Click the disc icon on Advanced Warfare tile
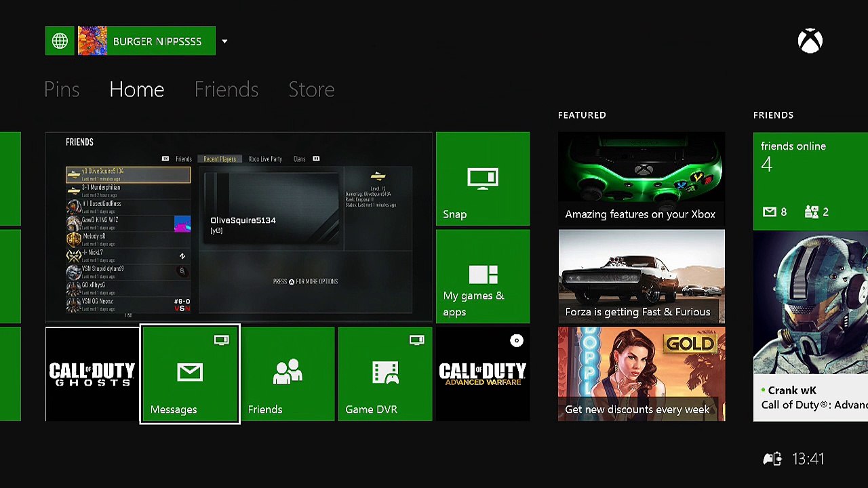Image resolution: width=868 pixels, height=488 pixels. (517, 340)
